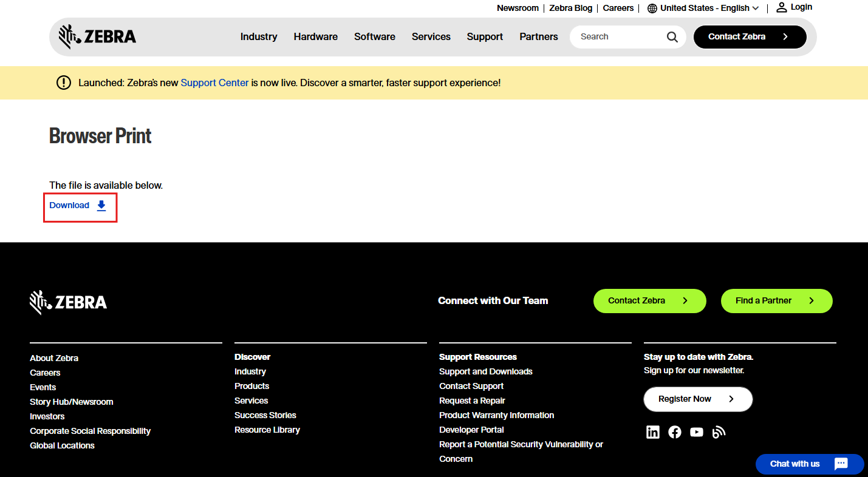Click the Login user icon
868x477 pixels.
782,7
